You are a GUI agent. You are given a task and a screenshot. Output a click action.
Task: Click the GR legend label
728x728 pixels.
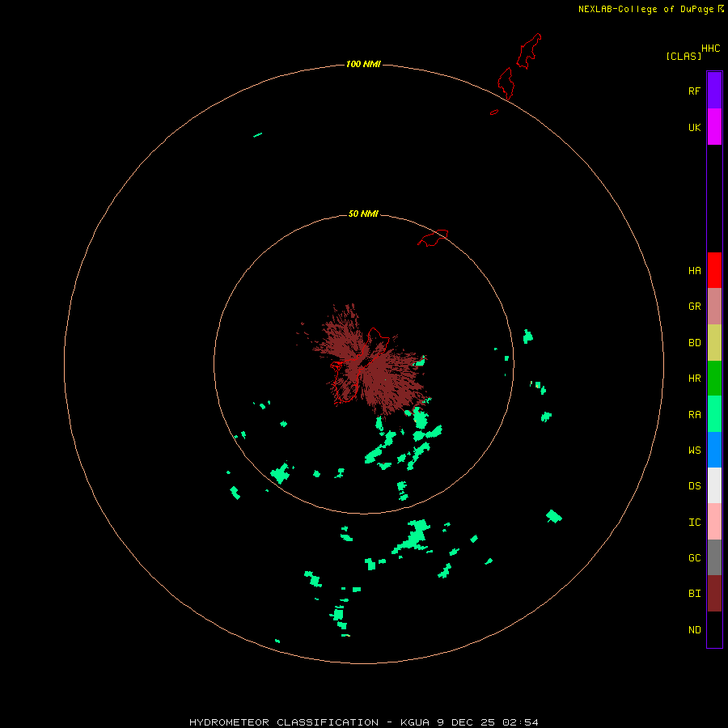click(x=694, y=307)
